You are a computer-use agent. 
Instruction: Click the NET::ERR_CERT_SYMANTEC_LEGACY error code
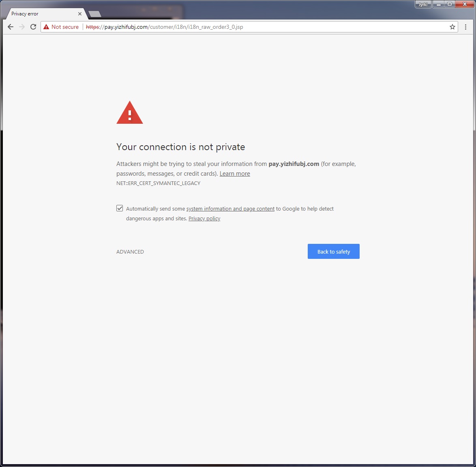(158, 183)
